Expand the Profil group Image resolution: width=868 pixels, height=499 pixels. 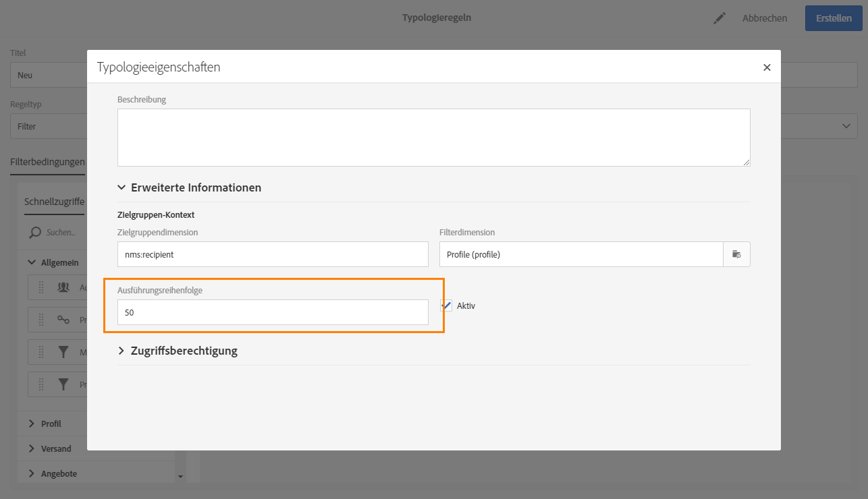tap(31, 423)
